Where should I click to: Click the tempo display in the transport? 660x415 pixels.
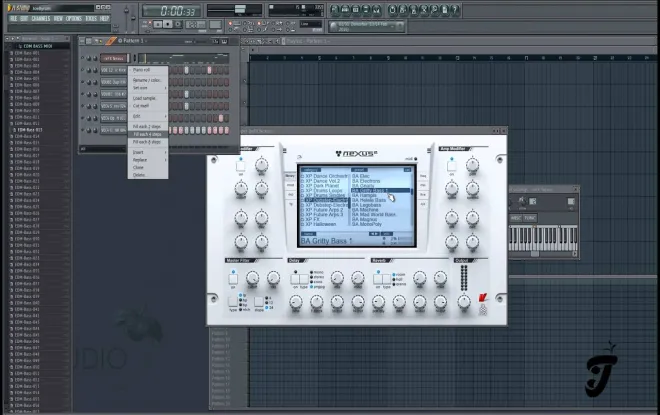coord(196,24)
